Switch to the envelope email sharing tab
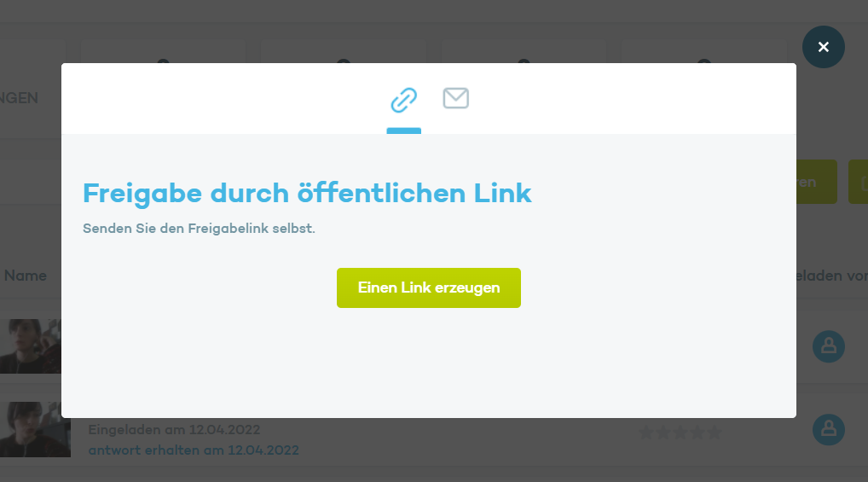 pyautogui.click(x=455, y=98)
